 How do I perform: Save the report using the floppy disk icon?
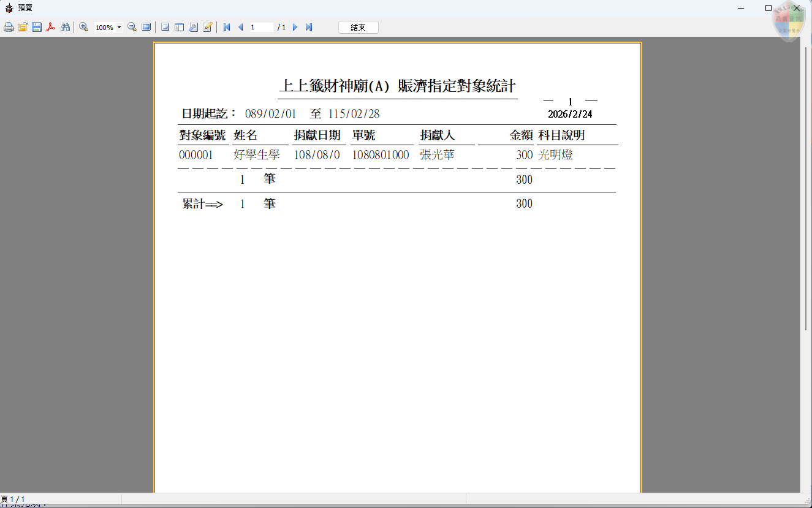pyautogui.click(x=37, y=27)
